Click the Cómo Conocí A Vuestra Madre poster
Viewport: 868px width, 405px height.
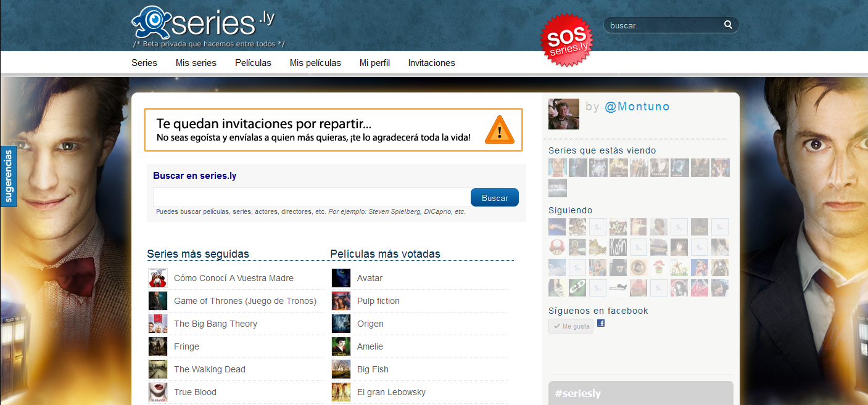pyautogui.click(x=158, y=278)
